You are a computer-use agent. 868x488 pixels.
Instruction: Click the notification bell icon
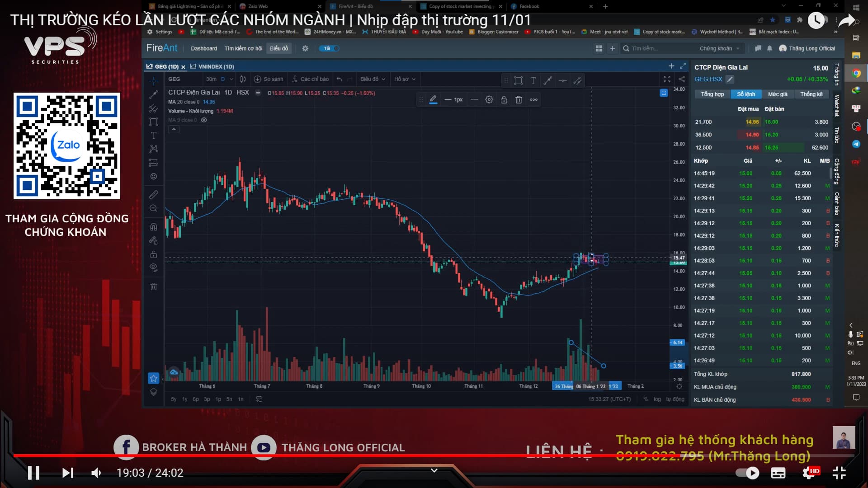(x=769, y=48)
